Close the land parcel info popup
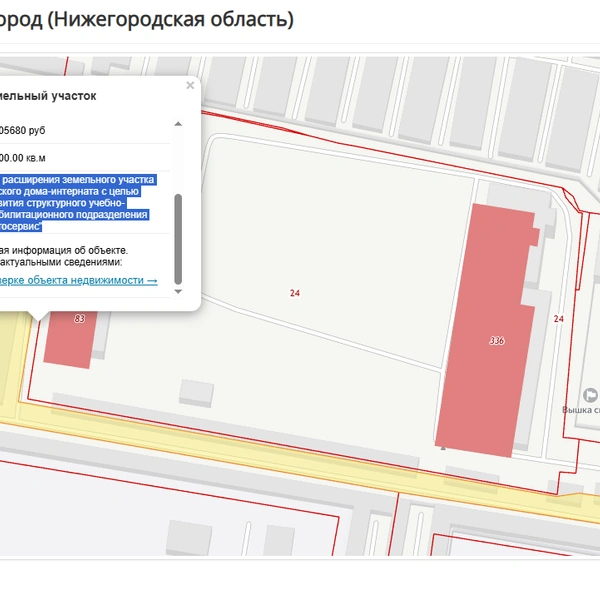 [x=190, y=86]
